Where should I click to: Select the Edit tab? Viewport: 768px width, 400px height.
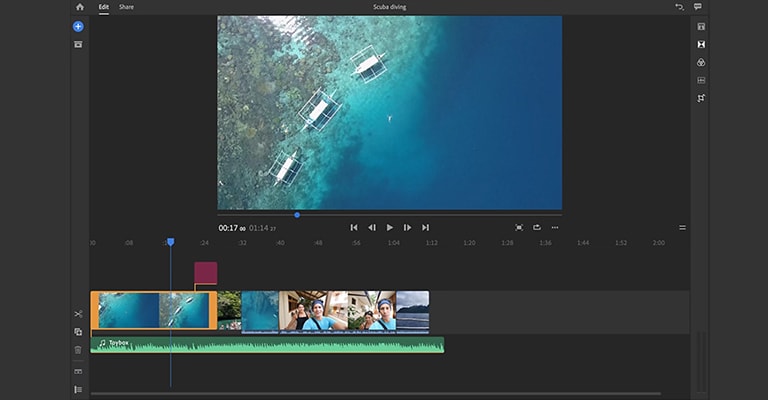[104, 7]
